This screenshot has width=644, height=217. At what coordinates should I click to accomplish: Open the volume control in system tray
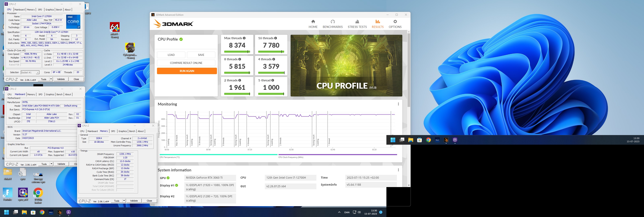coord(359,212)
